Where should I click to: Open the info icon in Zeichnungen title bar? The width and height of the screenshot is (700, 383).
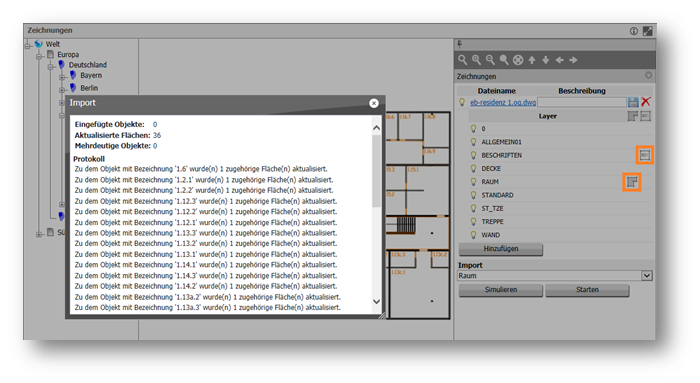(x=633, y=31)
